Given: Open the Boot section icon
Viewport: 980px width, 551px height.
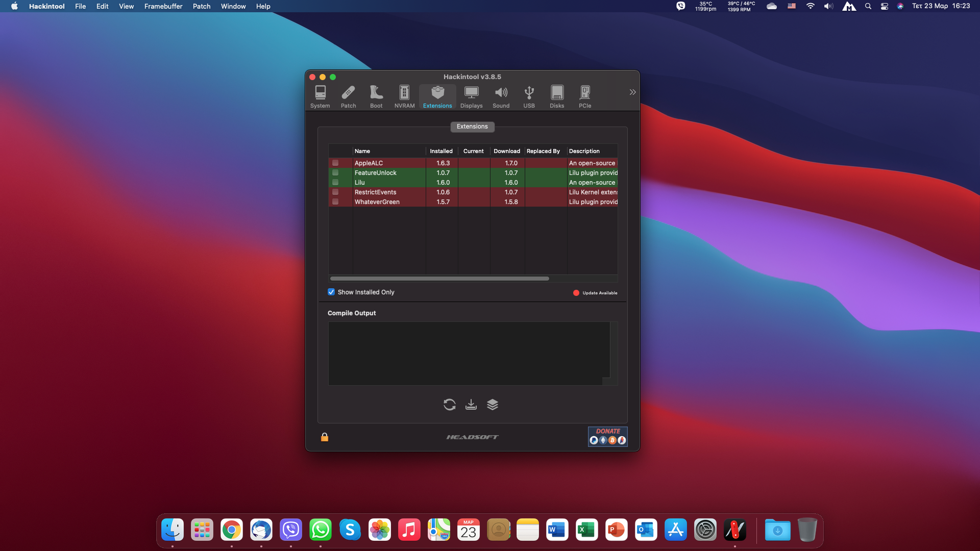Looking at the screenshot, I should (x=376, y=96).
